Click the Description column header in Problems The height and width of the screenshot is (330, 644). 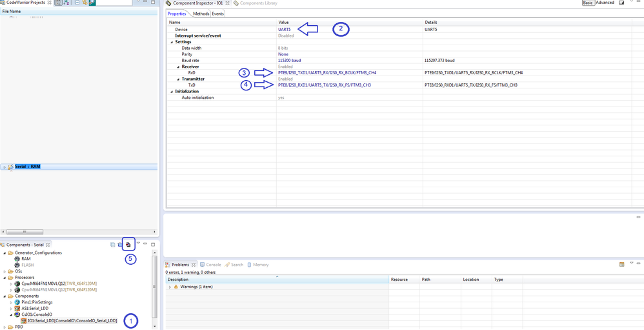click(277, 280)
